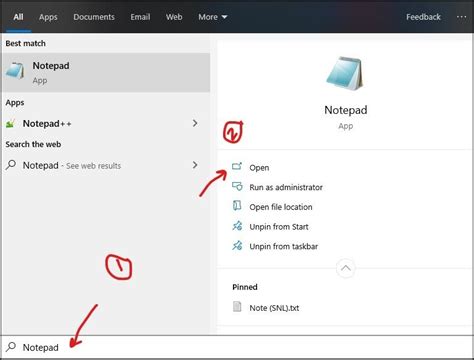Choose Open file location

point(281,207)
